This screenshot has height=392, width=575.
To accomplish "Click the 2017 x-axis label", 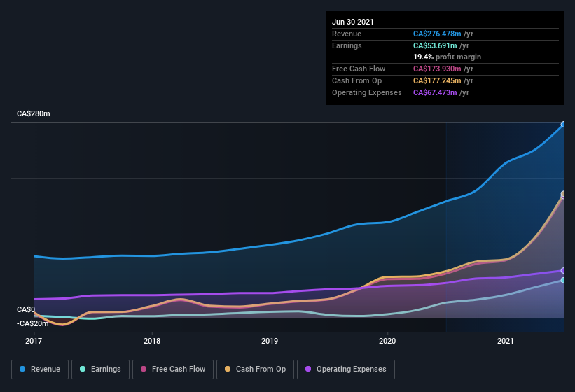I will point(34,341).
